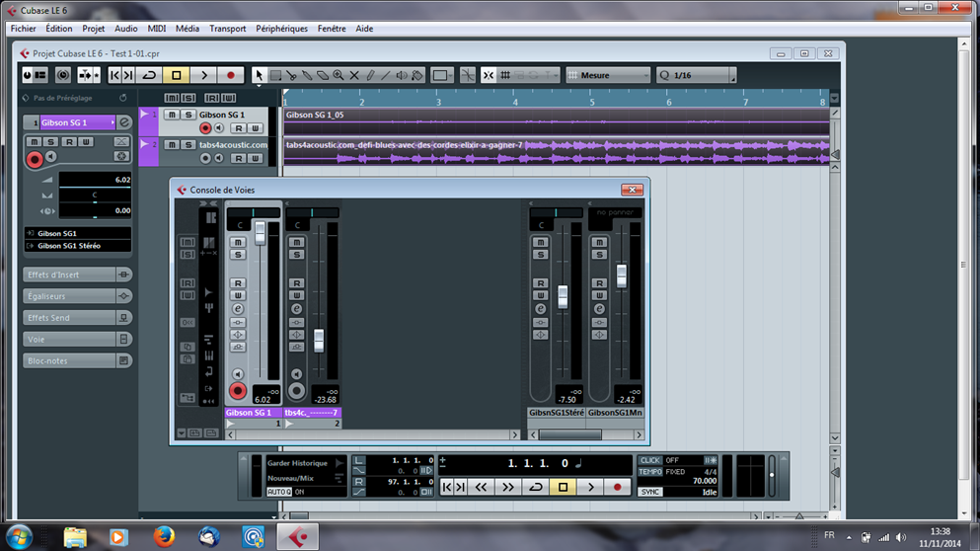Image resolution: width=980 pixels, height=551 pixels.
Task: Enable Write automation on Gibson SG 1 track
Action: (x=255, y=128)
